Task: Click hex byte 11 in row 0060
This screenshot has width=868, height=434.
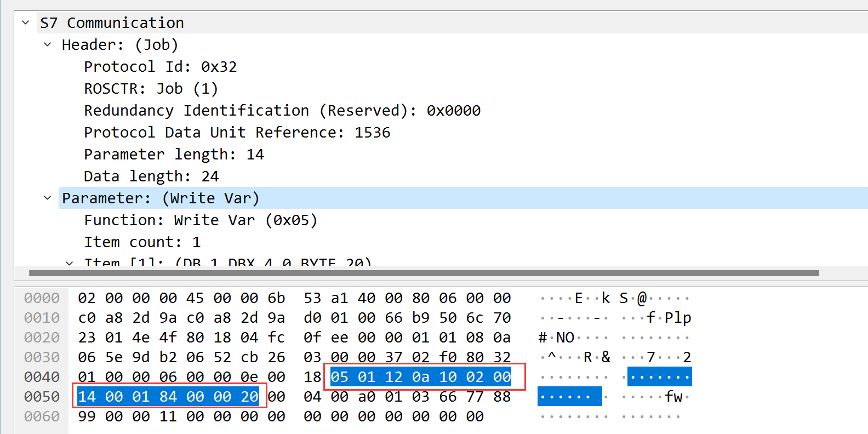Action: (168, 416)
